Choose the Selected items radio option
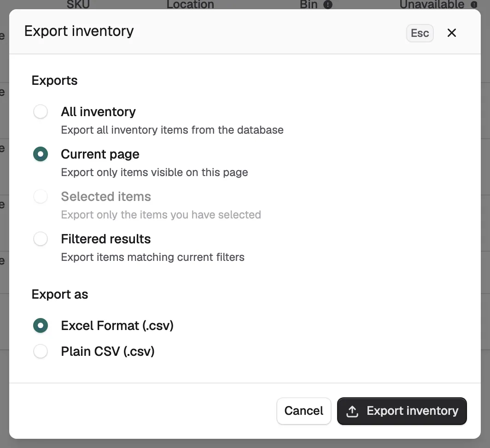The width and height of the screenshot is (490, 448). pyautogui.click(x=41, y=196)
